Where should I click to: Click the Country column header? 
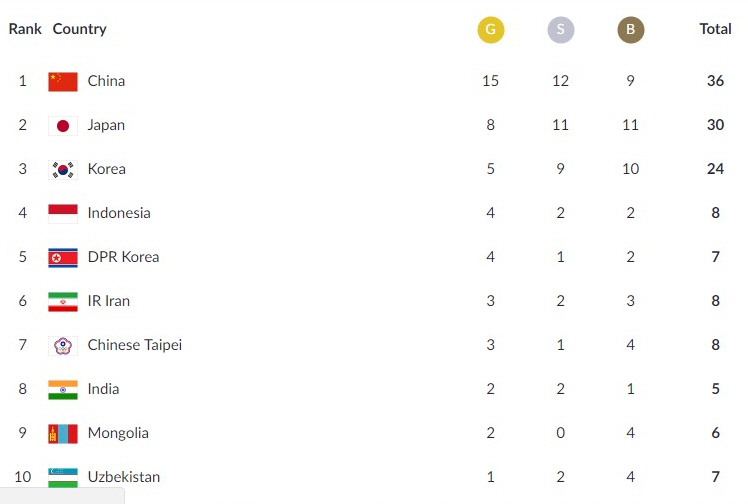[80, 29]
